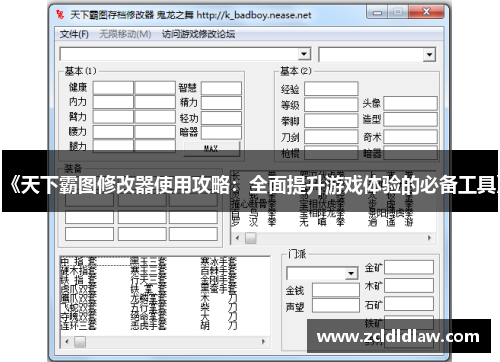Click the 声望 input field
The image size is (500, 362).
[x=336, y=306]
